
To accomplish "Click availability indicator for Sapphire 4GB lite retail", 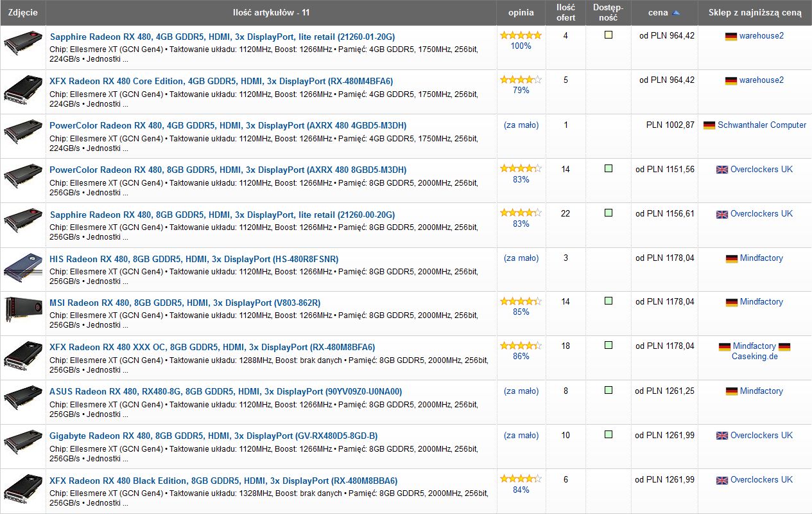I will [x=609, y=35].
